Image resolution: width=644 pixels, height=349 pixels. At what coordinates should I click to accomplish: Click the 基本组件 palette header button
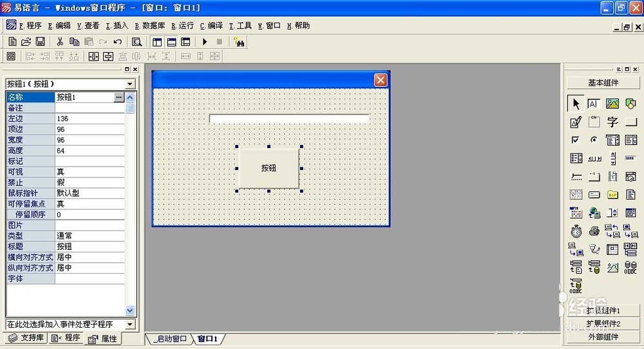click(603, 83)
